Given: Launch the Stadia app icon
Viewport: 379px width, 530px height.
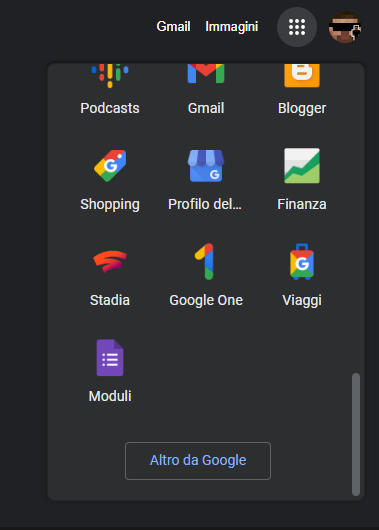Looking at the screenshot, I should (110, 261).
